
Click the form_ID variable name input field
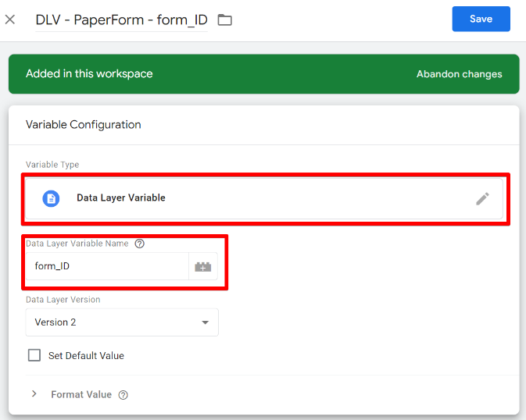[107, 266]
